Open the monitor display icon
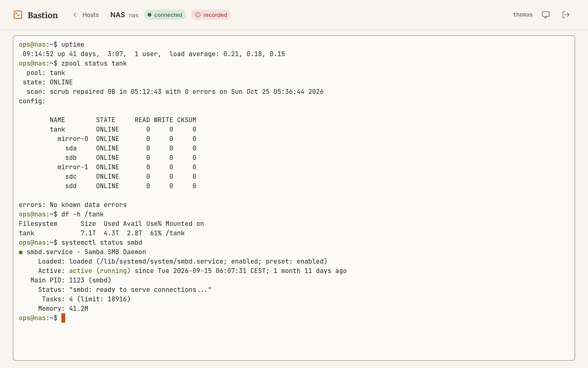Image resolution: width=588 pixels, height=368 pixels. [x=546, y=14]
